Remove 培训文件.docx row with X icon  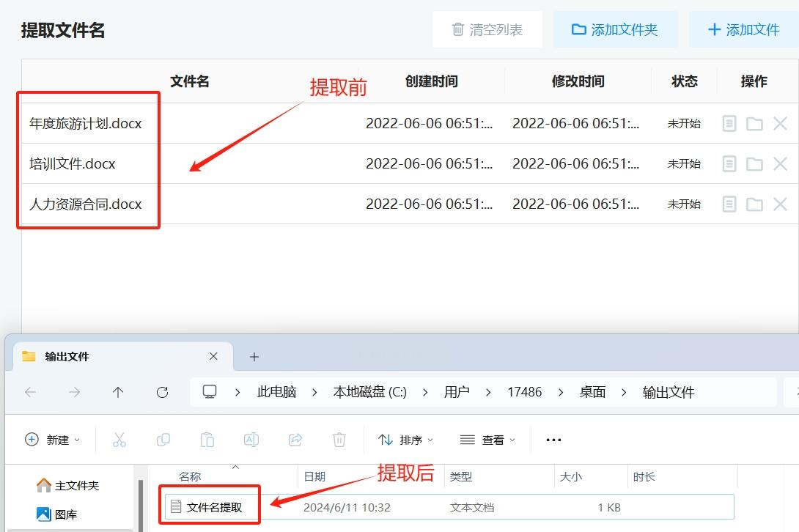(780, 163)
